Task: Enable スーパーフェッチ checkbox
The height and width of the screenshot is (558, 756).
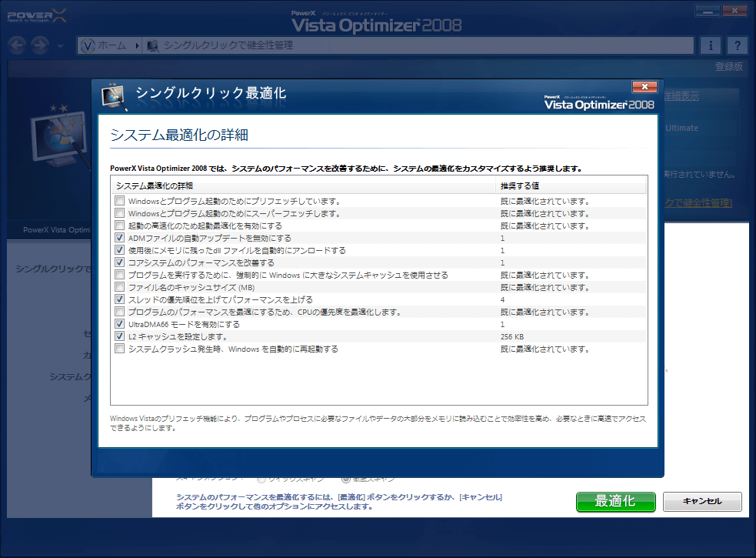Action: pos(119,213)
